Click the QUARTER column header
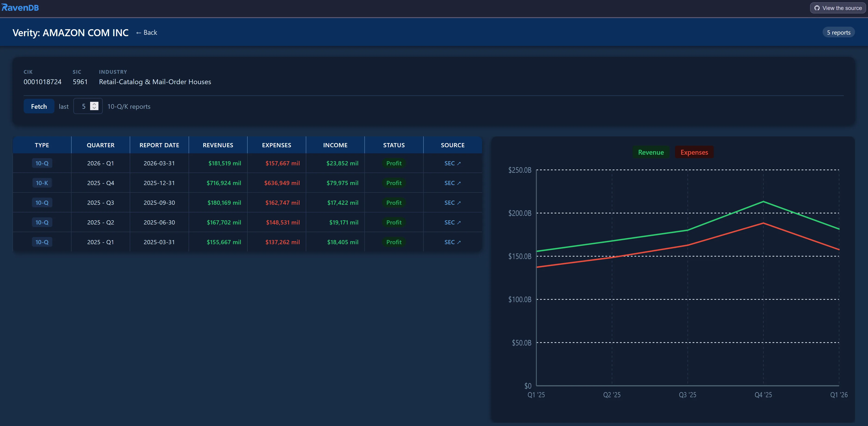 tap(100, 145)
